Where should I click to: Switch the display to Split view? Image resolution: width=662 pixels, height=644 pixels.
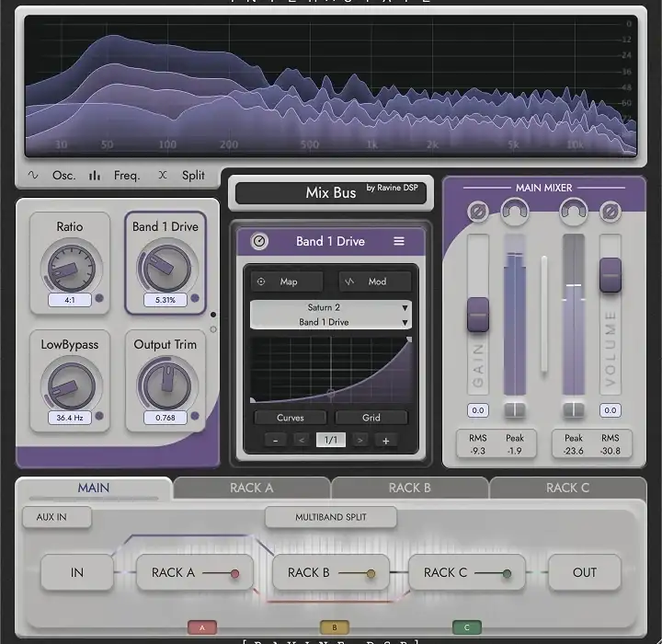coord(193,176)
